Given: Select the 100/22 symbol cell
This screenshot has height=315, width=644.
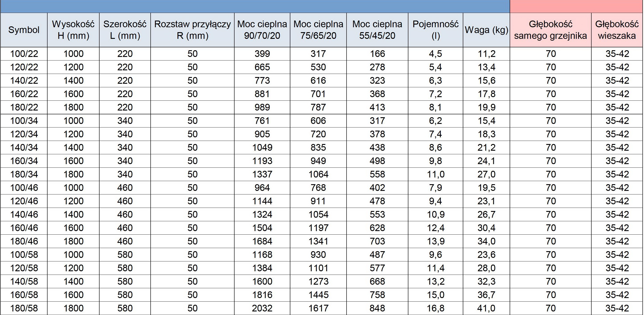Looking at the screenshot, I should point(24,54).
